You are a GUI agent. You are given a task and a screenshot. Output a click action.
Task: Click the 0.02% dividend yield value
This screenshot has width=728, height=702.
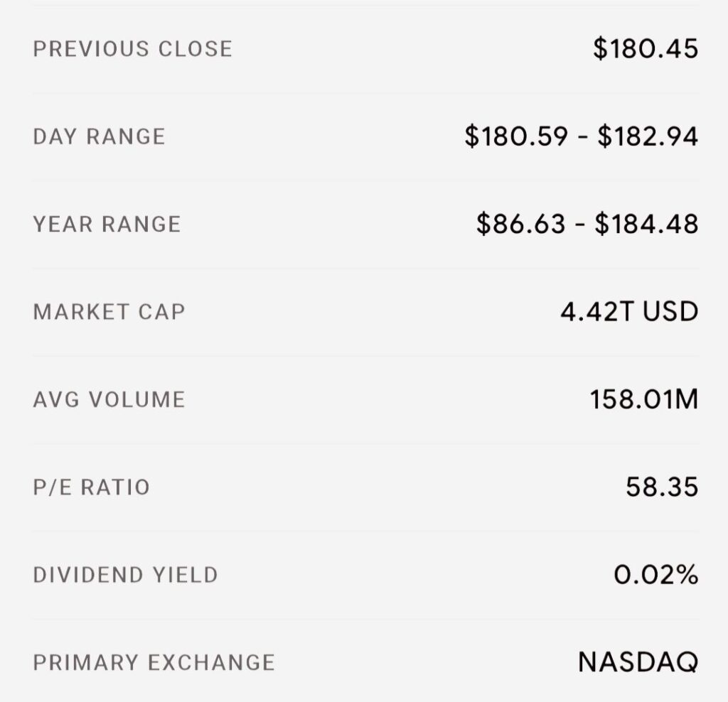[656, 574]
